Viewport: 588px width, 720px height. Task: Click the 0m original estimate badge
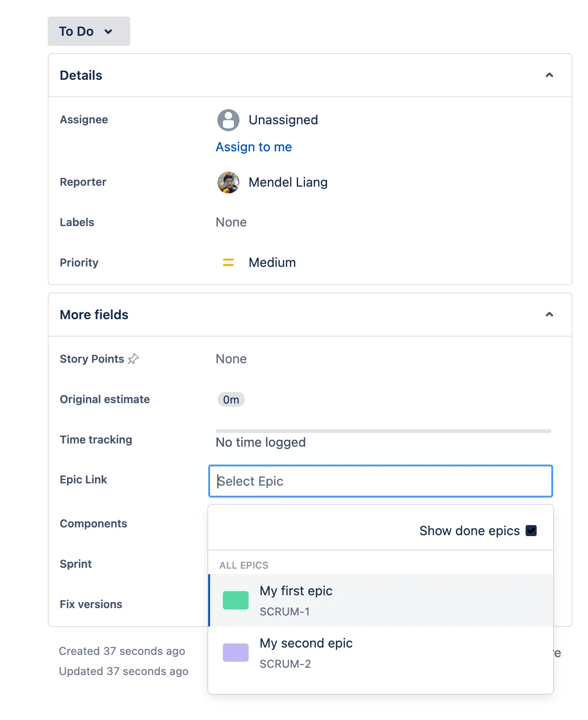[x=231, y=400]
